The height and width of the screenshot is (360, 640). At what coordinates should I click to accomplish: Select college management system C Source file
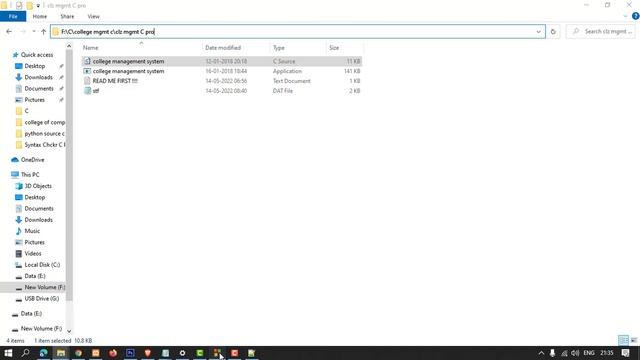click(222, 61)
